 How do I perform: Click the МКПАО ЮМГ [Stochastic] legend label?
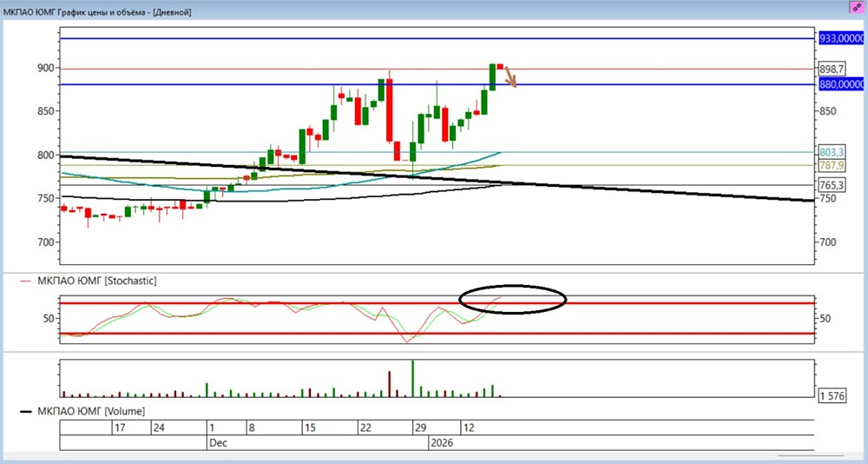[x=97, y=281]
